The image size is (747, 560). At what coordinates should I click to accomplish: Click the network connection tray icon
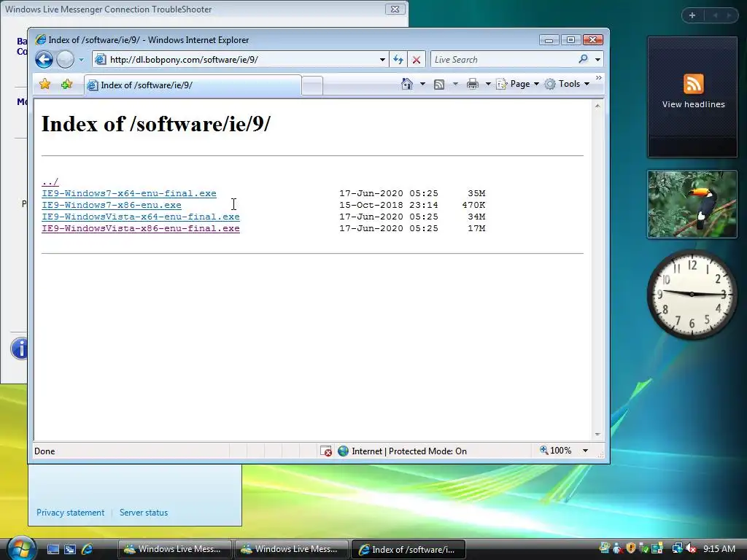(x=677, y=548)
